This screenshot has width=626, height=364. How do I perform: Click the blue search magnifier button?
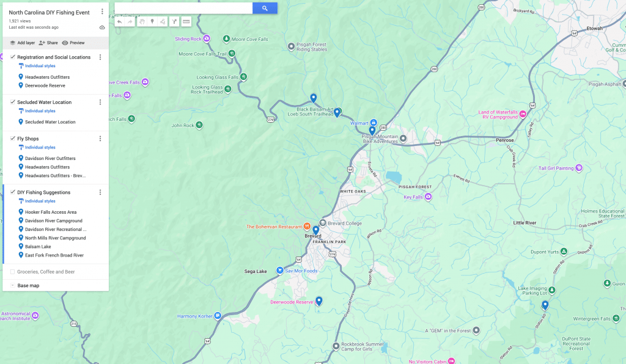pos(265,8)
